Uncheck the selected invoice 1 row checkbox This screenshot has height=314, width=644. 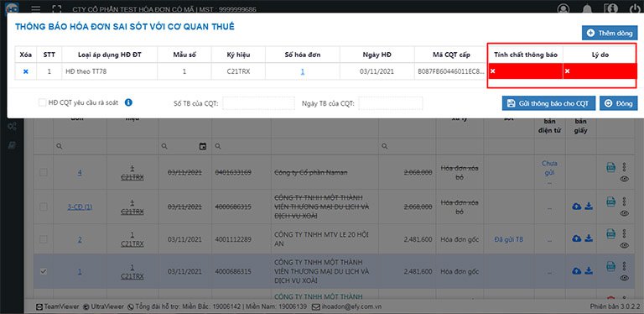[43, 271]
